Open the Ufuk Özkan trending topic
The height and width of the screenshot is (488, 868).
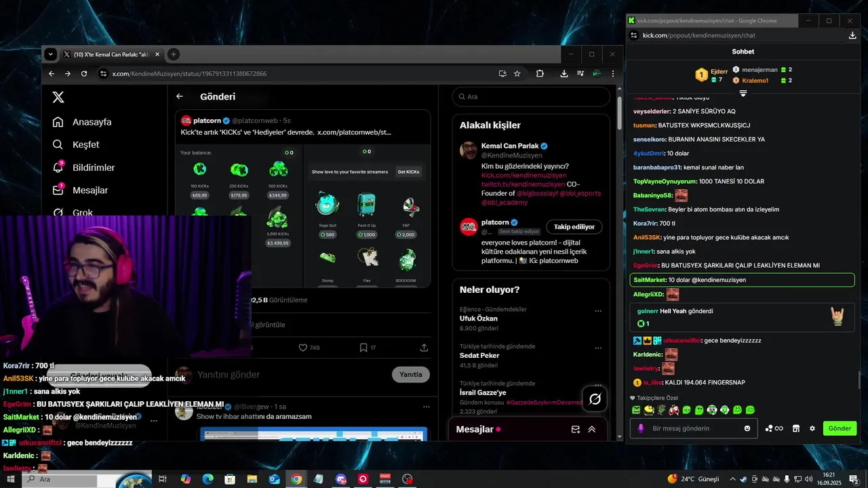point(479,319)
